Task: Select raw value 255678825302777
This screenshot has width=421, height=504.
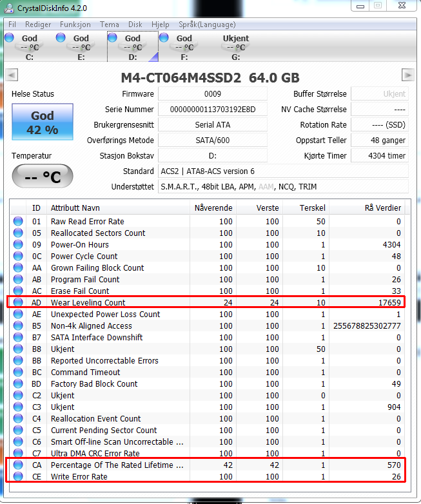Action: click(x=367, y=325)
